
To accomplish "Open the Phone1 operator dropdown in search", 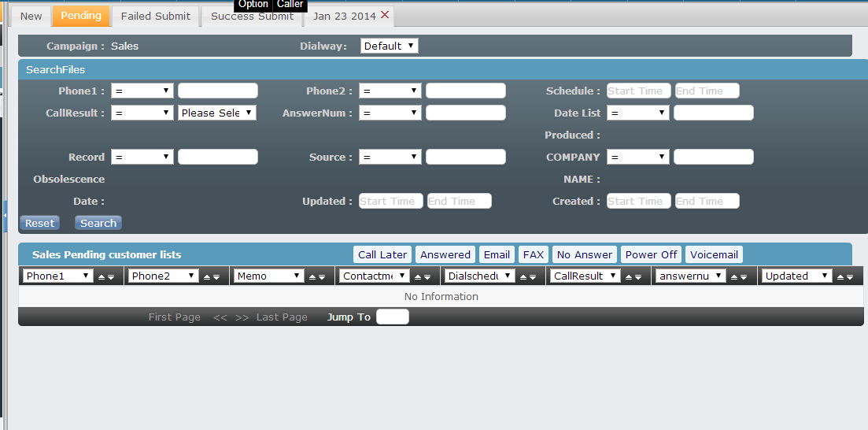I will point(142,91).
